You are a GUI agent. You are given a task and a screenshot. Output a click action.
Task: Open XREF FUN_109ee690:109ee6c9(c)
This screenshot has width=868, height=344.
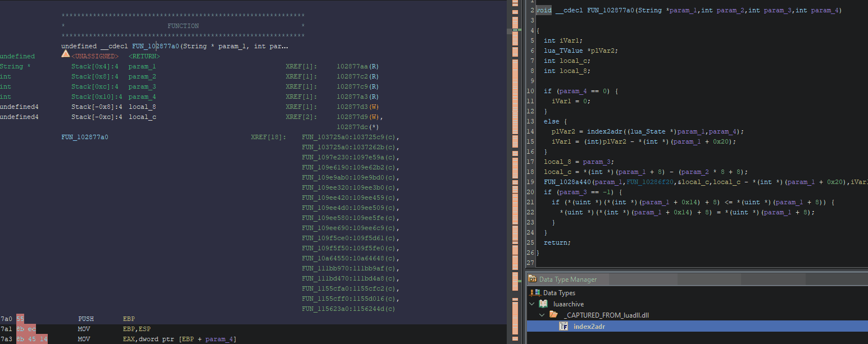pyautogui.click(x=350, y=228)
